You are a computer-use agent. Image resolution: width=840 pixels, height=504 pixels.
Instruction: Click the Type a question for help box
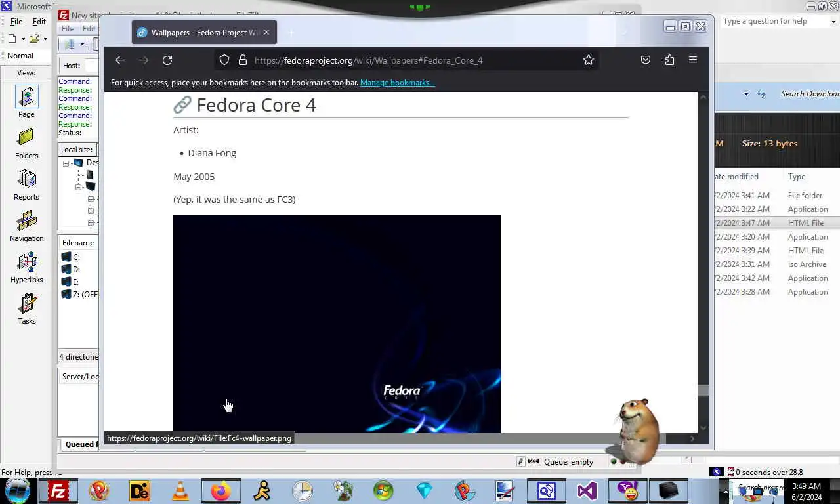tap(774, 21)
